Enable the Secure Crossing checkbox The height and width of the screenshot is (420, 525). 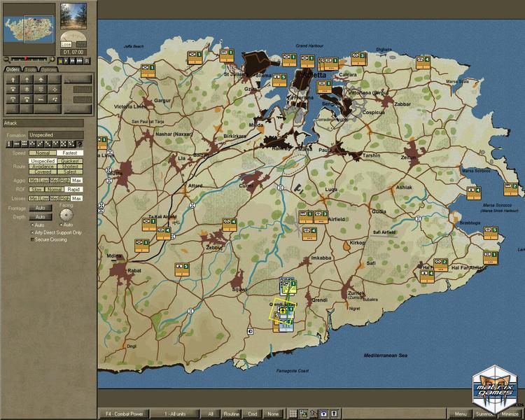[x=32, y=239]
